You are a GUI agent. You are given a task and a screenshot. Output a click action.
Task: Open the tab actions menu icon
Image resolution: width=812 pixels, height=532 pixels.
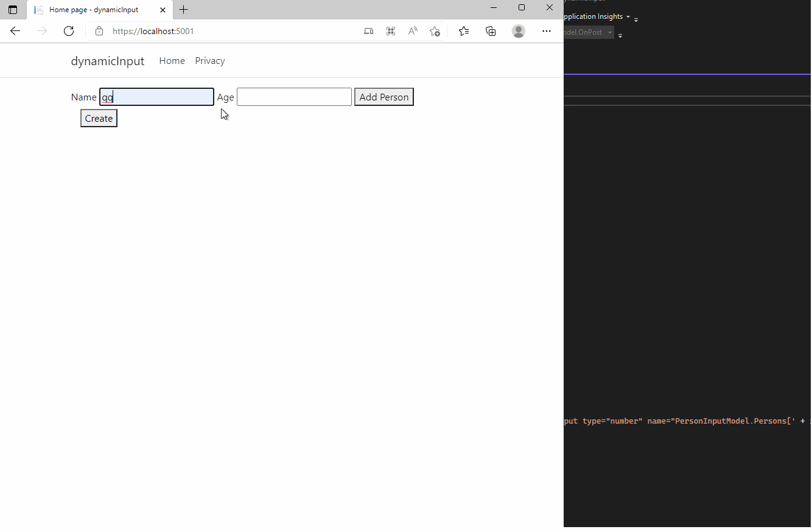pos(13,10)
